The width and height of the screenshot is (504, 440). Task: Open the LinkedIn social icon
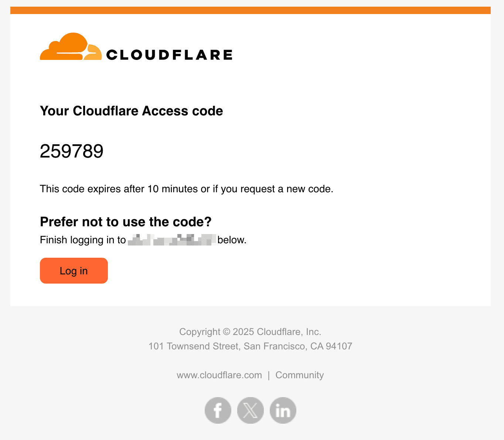click(x=283, y=410)
